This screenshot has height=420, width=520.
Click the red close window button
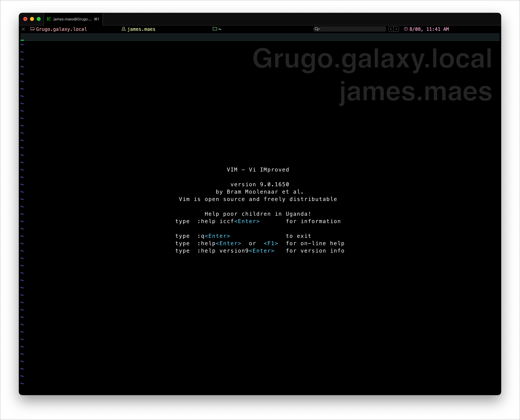[x=25, y=19]
